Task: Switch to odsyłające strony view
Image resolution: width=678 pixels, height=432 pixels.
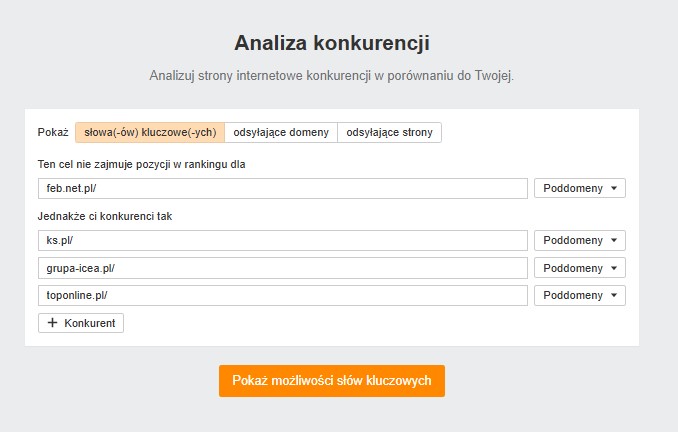Action: (389, 132)
